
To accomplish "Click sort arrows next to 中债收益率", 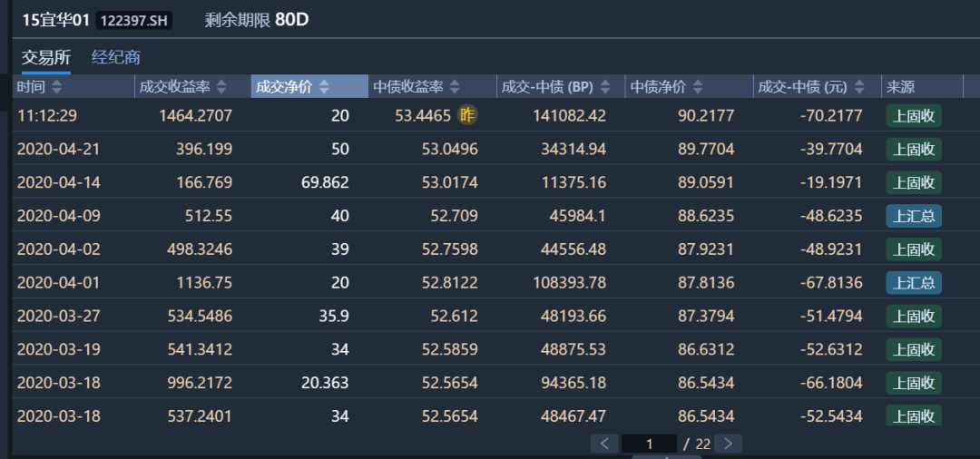I will pyautogui.click(x=456, y=87).
